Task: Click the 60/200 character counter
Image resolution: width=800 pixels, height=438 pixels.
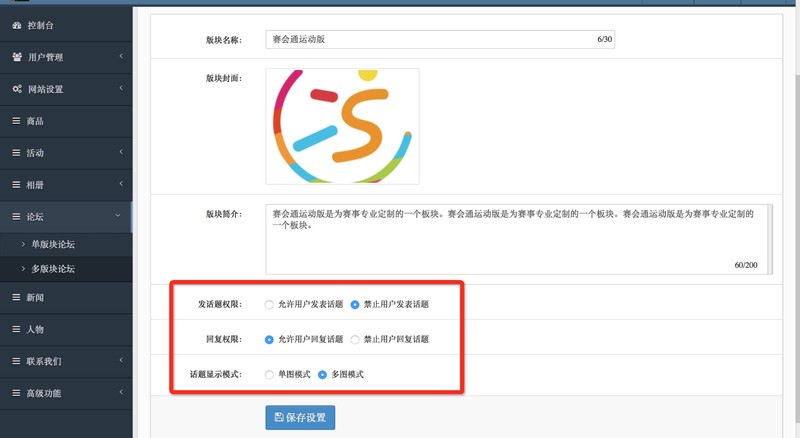Action: point(746,265)
